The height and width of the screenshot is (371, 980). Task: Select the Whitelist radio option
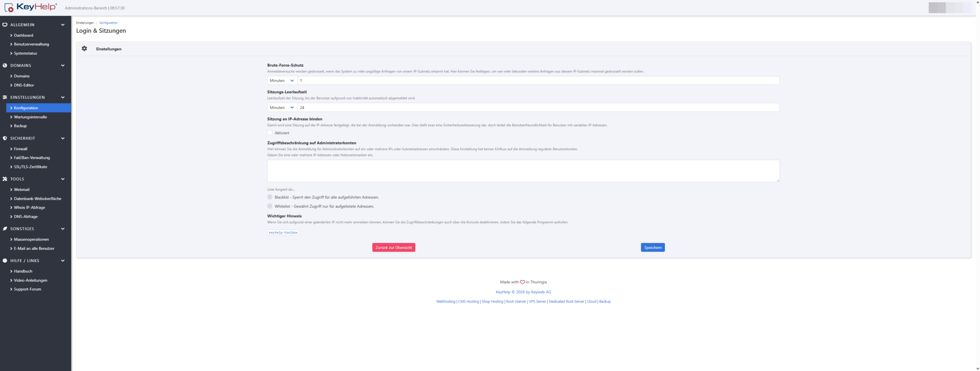(x=270, y=206)
